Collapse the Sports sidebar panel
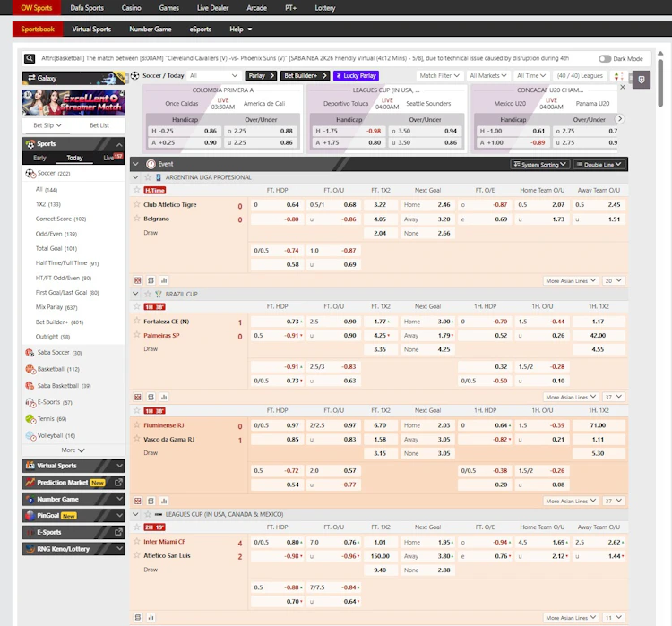Screen dimensions: 672x626 [x=118, y=144]
